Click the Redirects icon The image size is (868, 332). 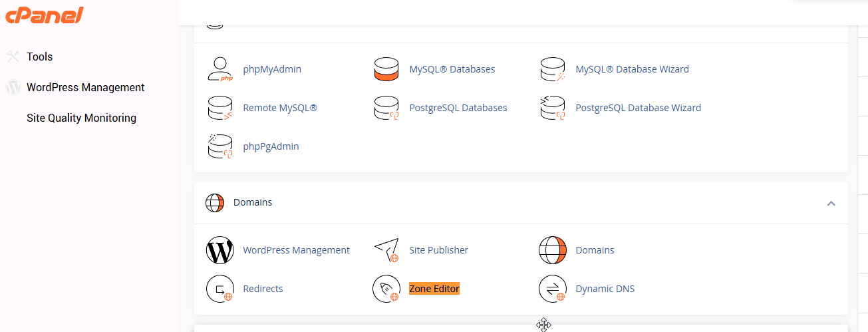click(x=220, y=289)
